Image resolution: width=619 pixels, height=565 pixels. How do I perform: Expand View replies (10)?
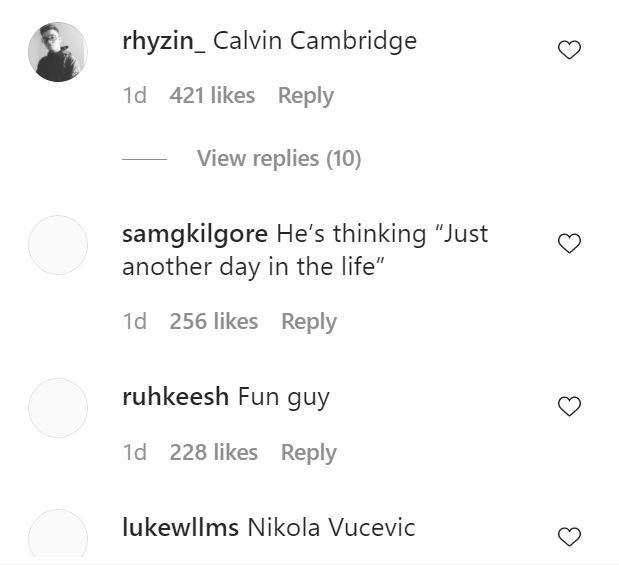tap(279, 158)
